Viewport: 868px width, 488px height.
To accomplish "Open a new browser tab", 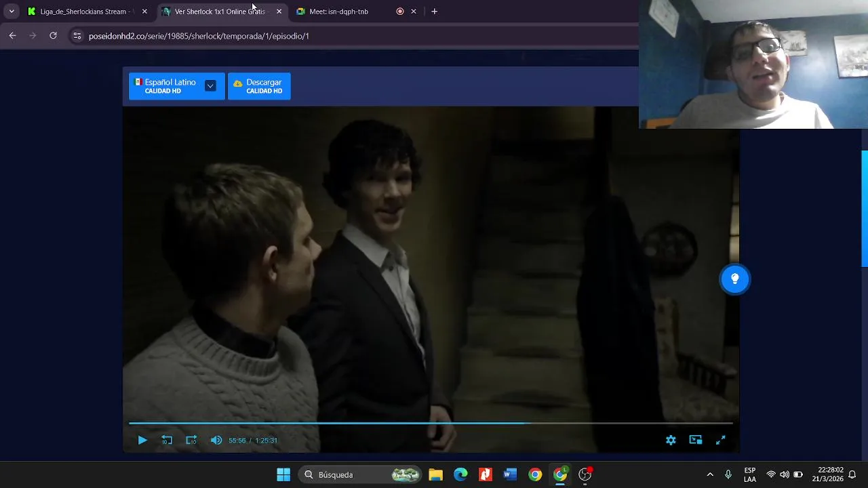I will point(434,12).
